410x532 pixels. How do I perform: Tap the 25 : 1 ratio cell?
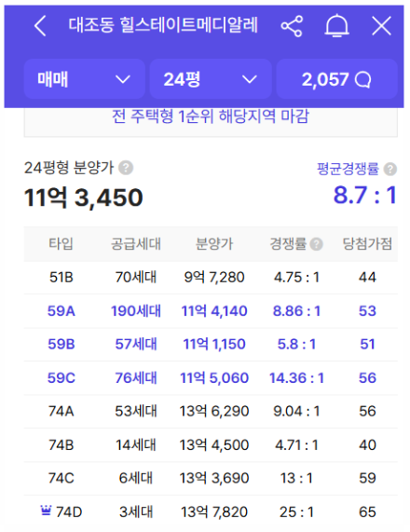[296, 512]
